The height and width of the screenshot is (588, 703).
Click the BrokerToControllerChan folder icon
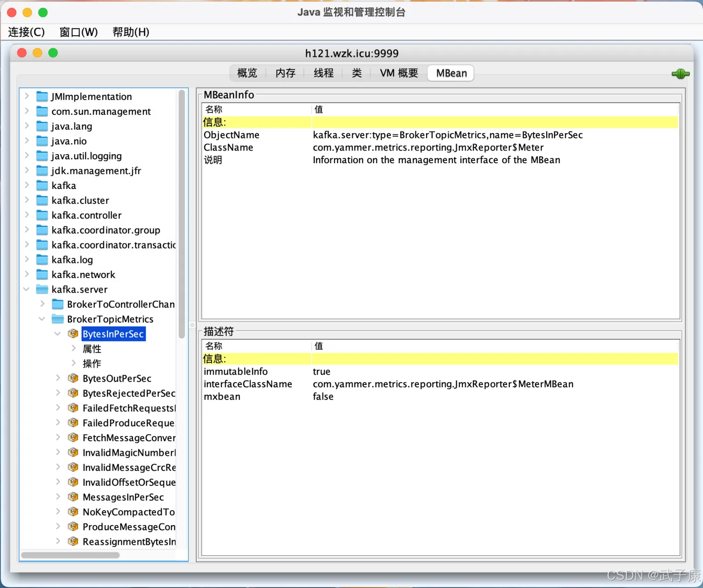(x=58, y=304)
